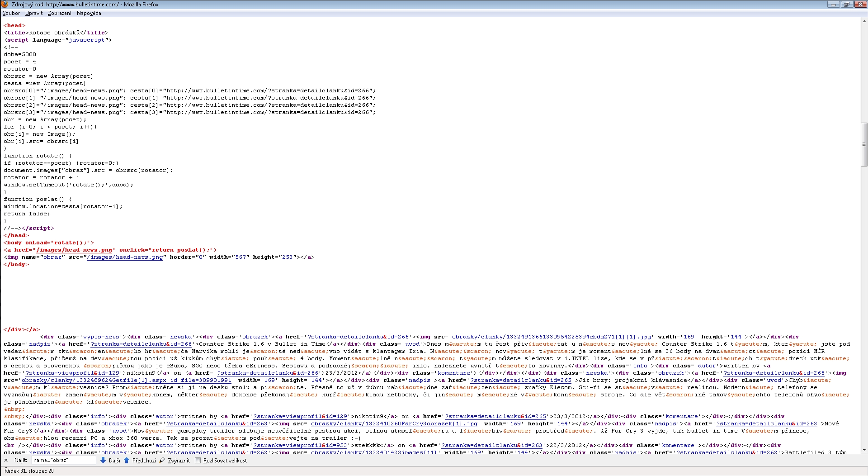
Task: Open the head-news.png link in the a href
Action: 74,250
